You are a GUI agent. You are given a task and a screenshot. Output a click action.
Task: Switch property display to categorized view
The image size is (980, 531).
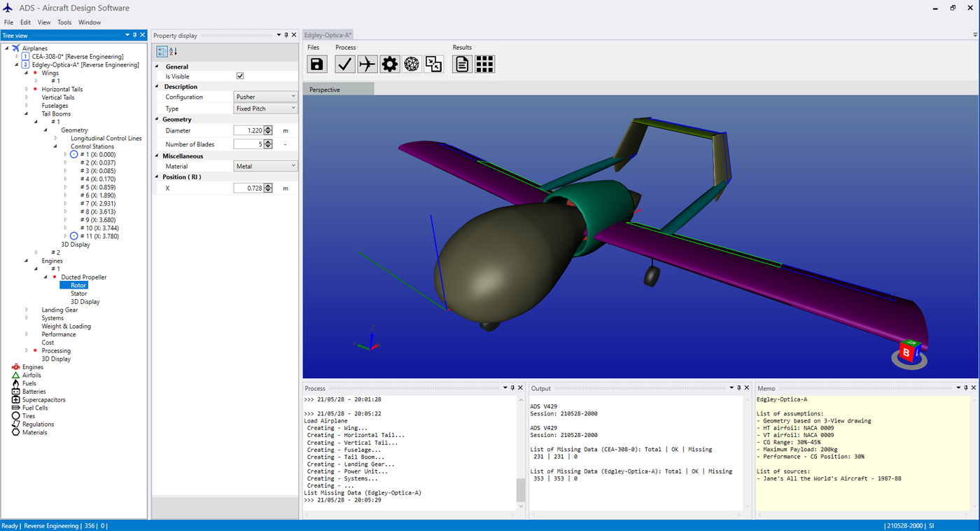[162, 52]
